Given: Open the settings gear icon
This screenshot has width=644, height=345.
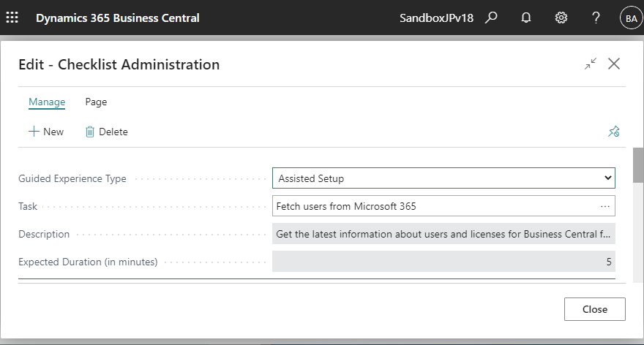Looking at the screenshot, I should point(561,18).
